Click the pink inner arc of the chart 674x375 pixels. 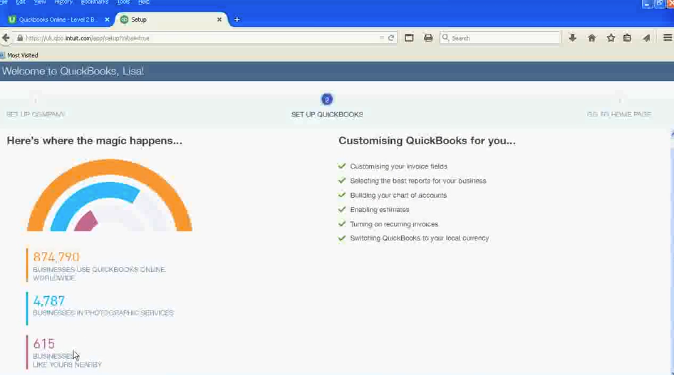pos(87,222)
